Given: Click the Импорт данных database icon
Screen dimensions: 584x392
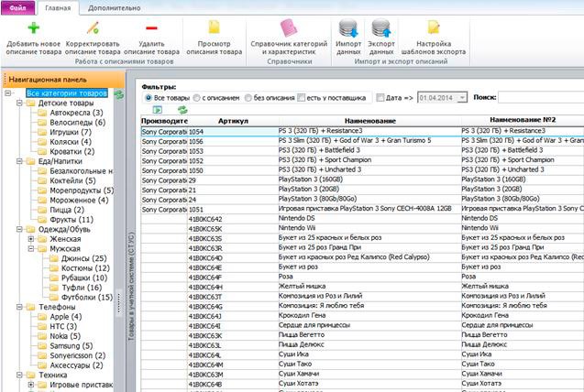Looking at the screenshot, I should pos(348,28).
